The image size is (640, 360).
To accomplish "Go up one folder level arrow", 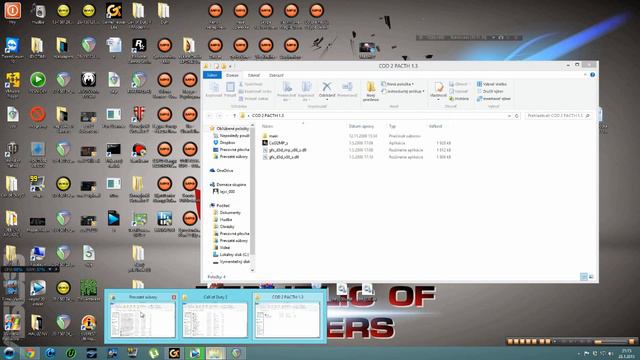I will 234,116.
